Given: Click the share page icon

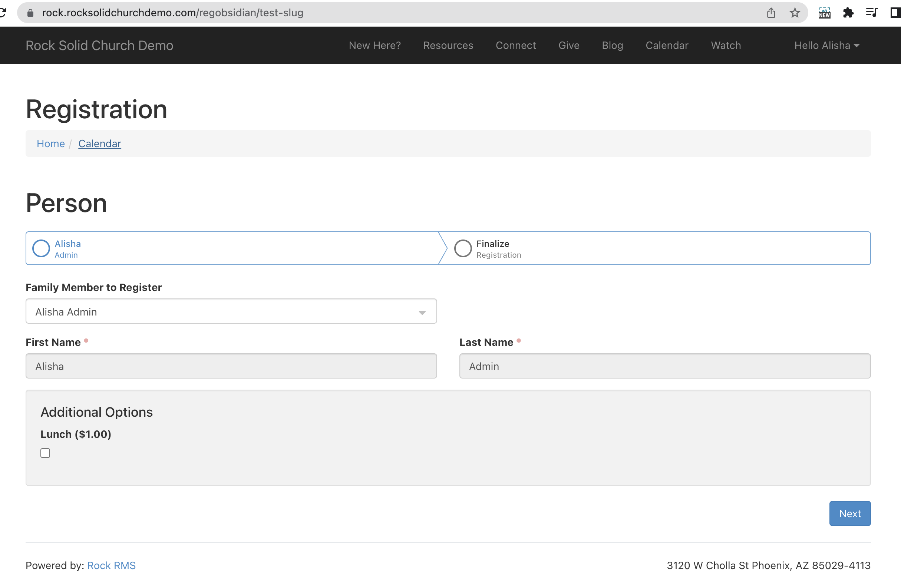Looking at the screenshot, I should pyautogui.click(x=771, y=13).
